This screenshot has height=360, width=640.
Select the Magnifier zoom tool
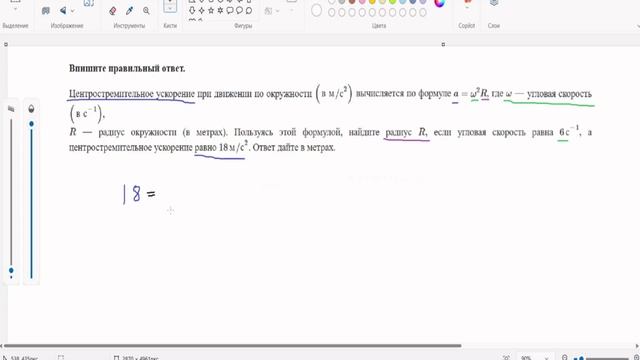click(146, 11)
